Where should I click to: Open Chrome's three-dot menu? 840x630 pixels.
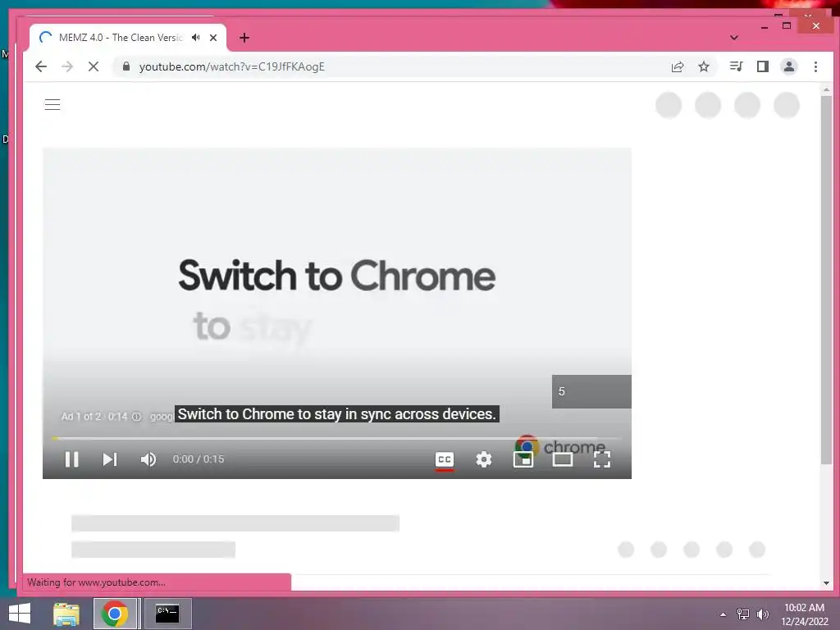click(x=815, y=66)
